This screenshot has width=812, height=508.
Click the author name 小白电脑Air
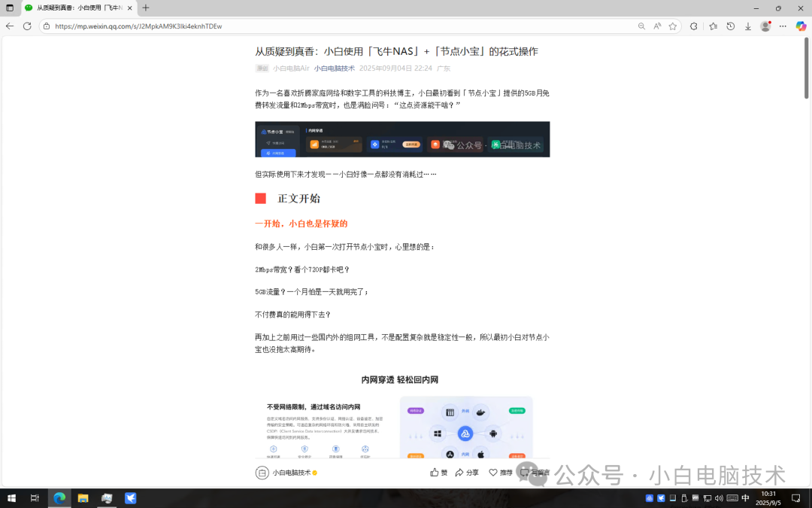(291, 68)
